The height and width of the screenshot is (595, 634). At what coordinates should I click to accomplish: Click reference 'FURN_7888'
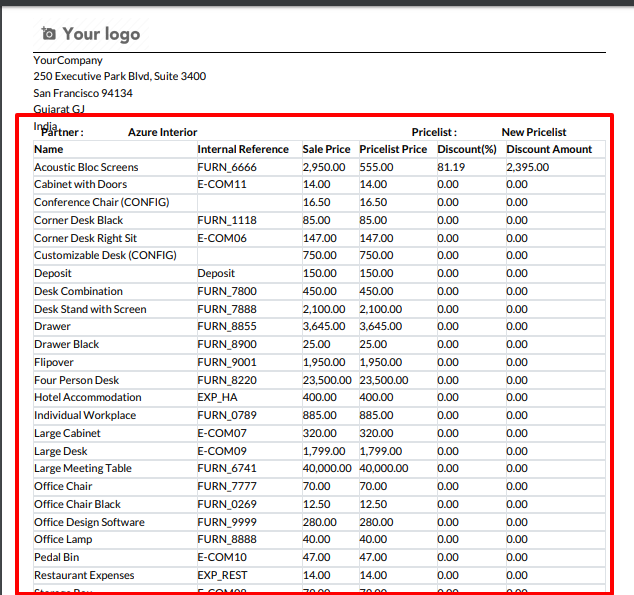point(227,309)
